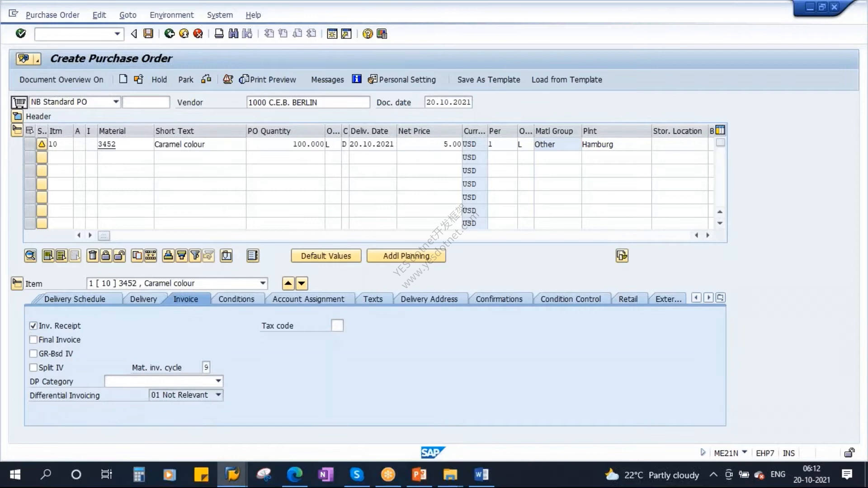Open the NB Standard PO type dropdown
This screenshot has width=868, height=488.
tap(116, 102)
